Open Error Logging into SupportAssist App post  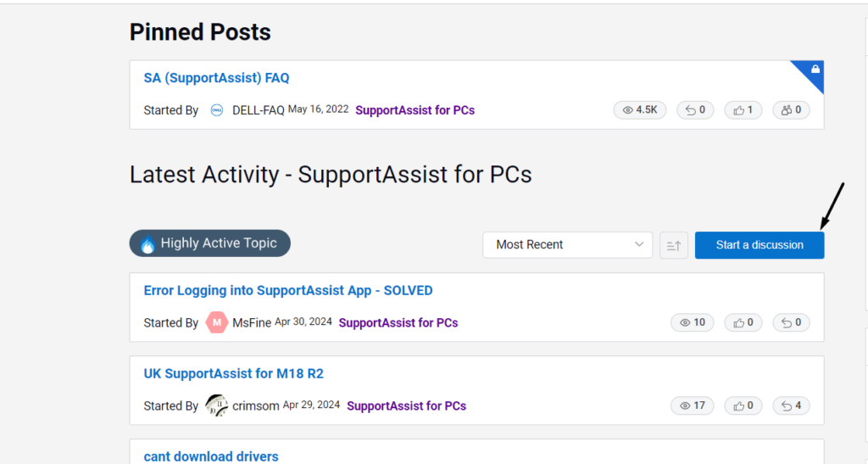(288, 290)
